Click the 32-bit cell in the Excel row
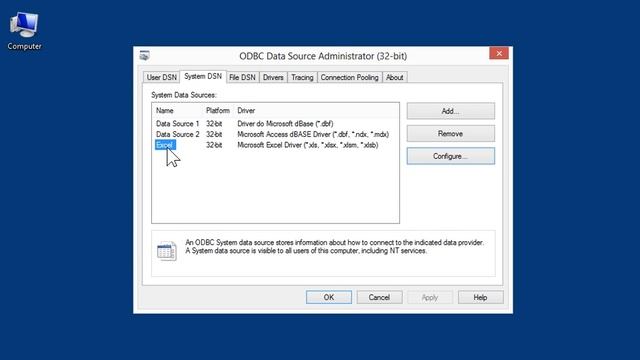The image size is (640, 360). coord(214,145)
